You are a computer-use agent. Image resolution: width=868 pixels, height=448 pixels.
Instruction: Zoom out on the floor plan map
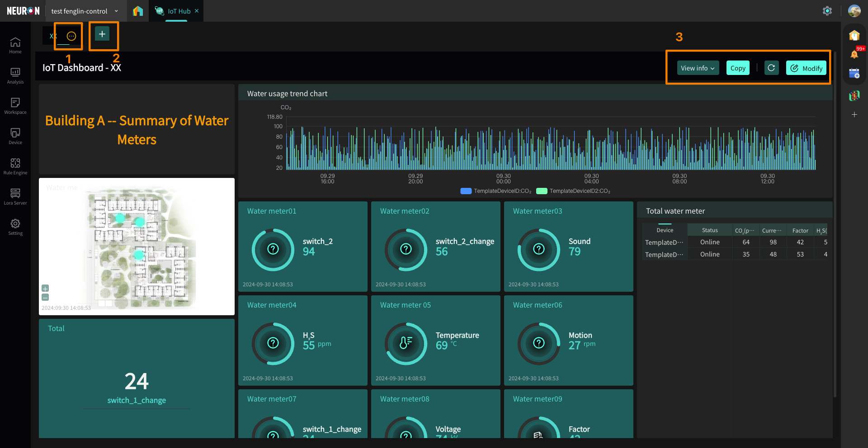[x=45, y=297]
